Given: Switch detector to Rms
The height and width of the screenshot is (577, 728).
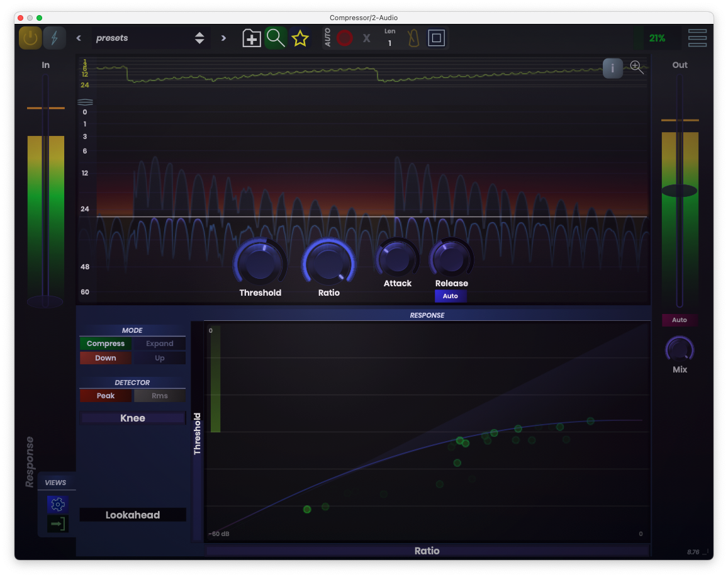Looking at the screenshot, I should coord(159,396).
